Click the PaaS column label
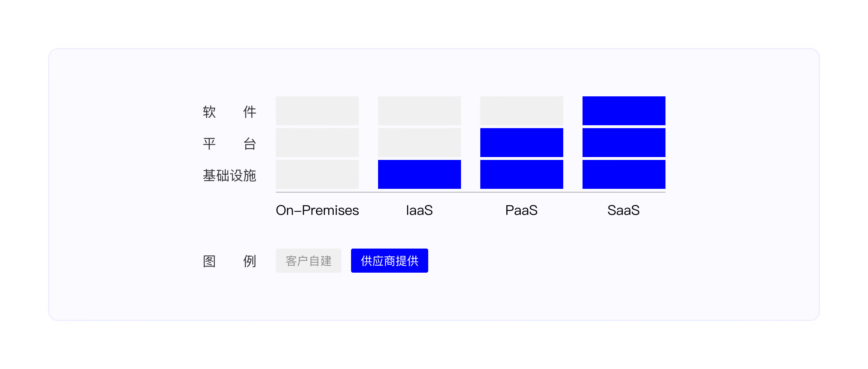Image resolution: width=868 pixels, height=369 pixels. [x=522, y=210]
